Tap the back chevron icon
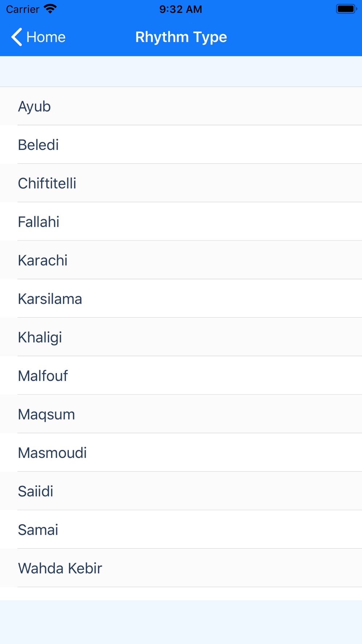The image size is (362, 644). click(17, 37)
